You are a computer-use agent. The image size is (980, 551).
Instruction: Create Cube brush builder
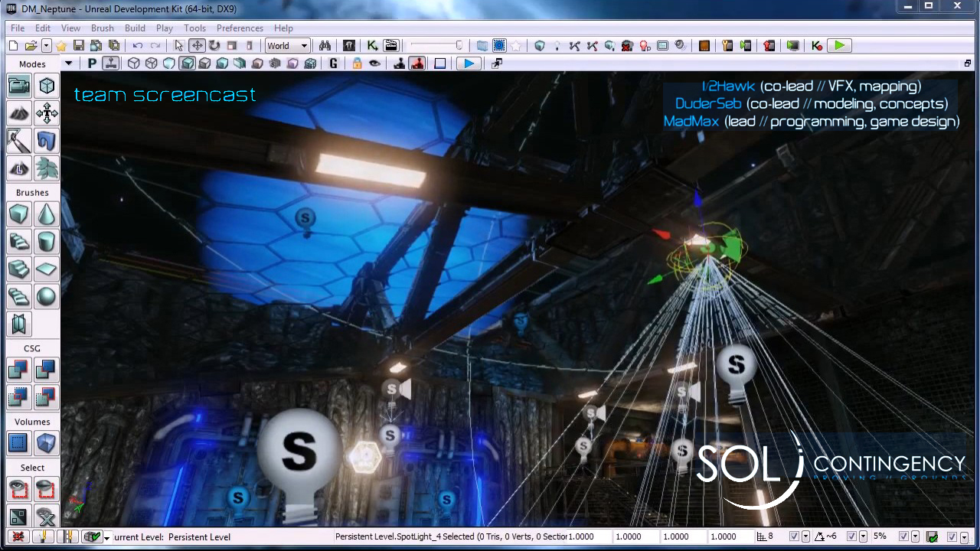coord(19,215)
